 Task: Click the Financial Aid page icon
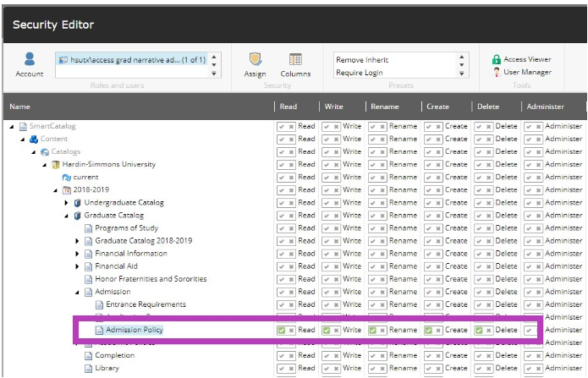(x=89, y=266)
